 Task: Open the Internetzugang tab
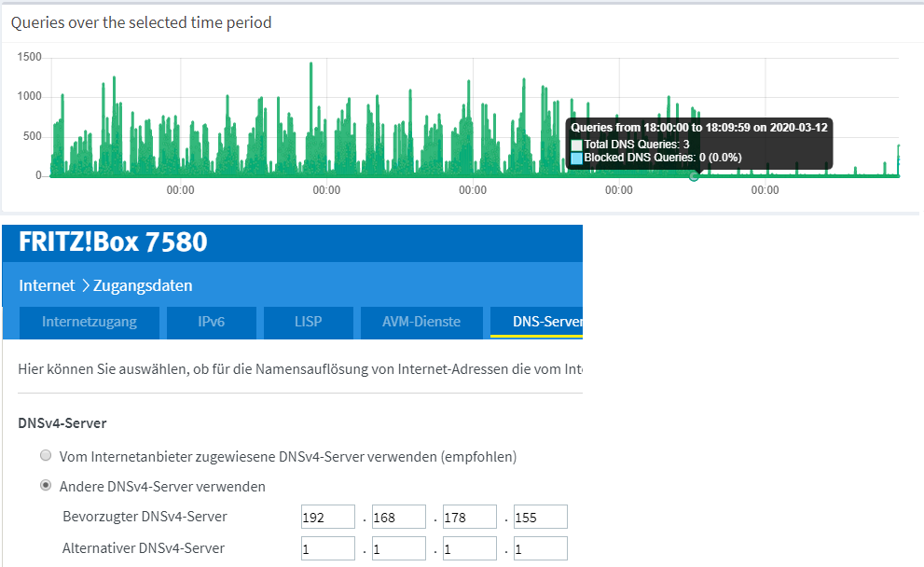pos(89,322)
